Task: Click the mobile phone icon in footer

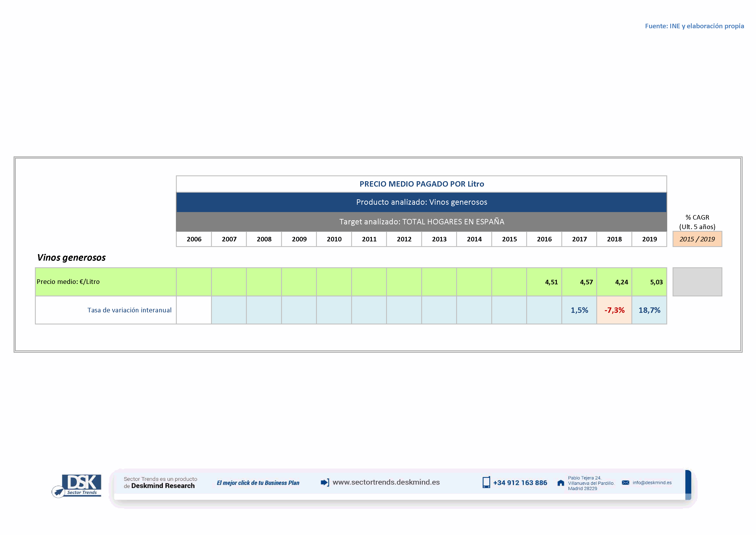Action: click(x=486, y=482)
